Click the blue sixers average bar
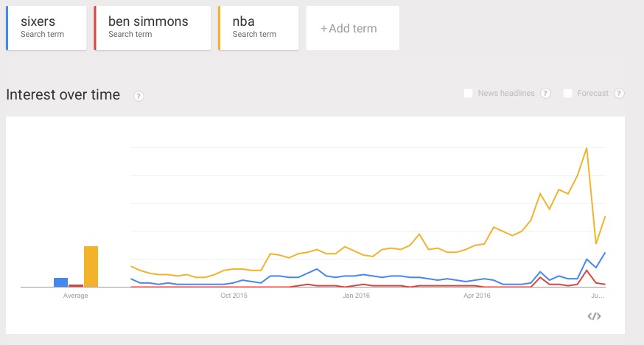 (x=60, y=282)
